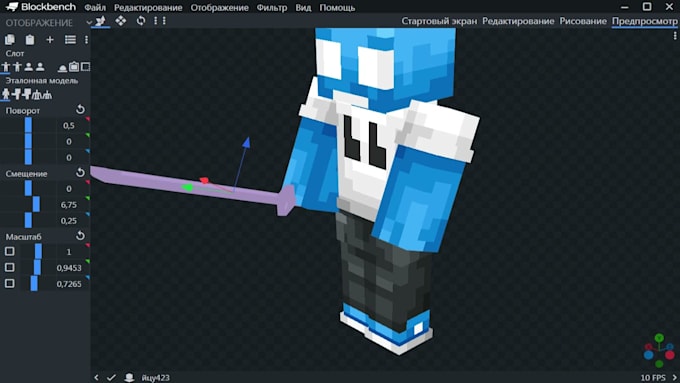Select second first-person hand slot

point(40,67)
